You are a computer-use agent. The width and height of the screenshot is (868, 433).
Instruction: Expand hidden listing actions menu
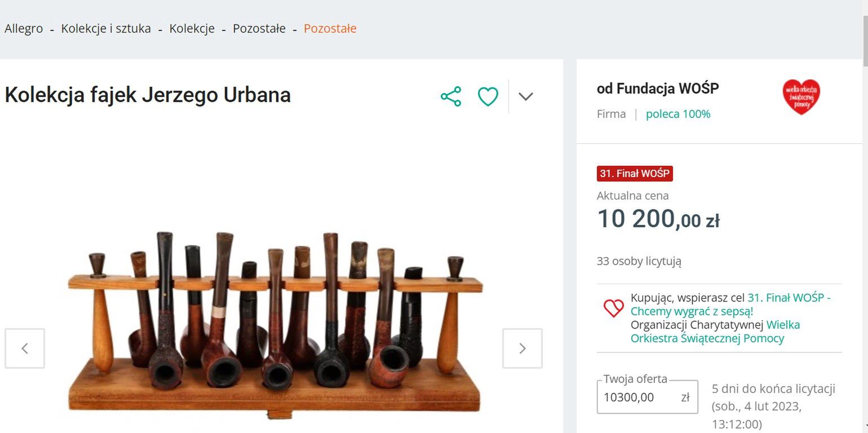coord(525,96)
